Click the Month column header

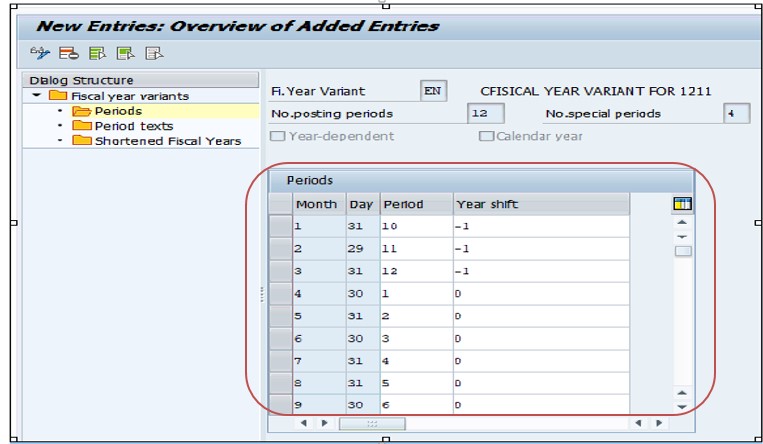click(x=319, y=204)
